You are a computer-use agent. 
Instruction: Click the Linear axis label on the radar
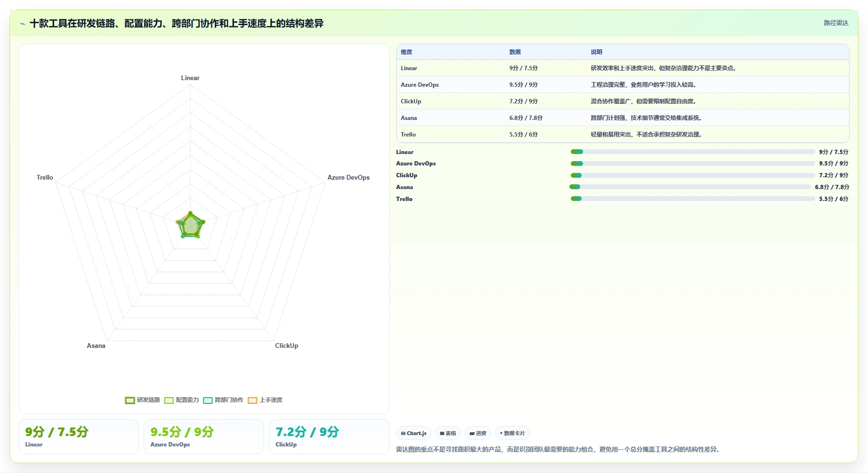click(190, 78)
